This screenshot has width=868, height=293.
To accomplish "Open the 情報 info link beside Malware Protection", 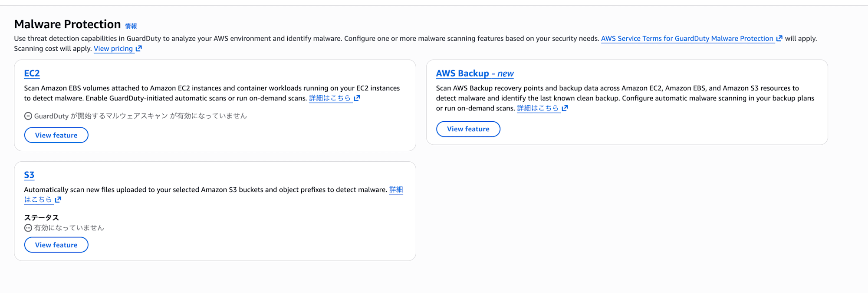I will (x=131, y=26).
